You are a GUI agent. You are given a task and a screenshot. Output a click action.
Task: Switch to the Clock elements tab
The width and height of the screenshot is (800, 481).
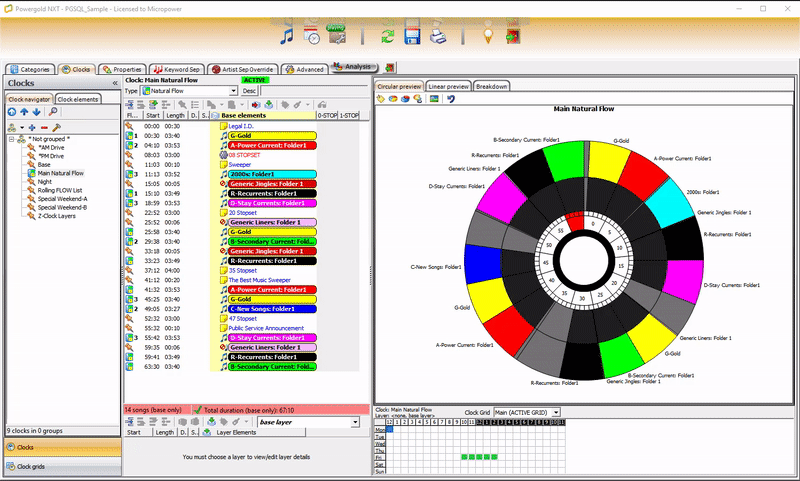point(78,100)
